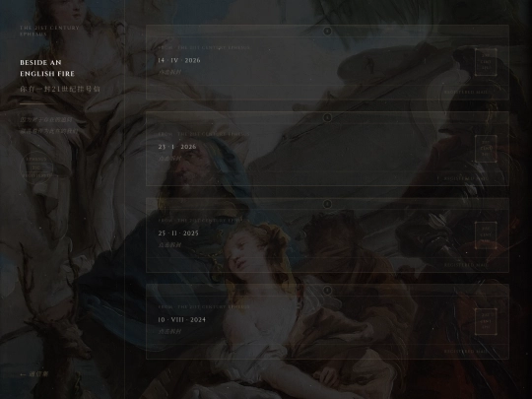Open the letter via 点击拆封 under 23 · I · 2026

point(169,159)
